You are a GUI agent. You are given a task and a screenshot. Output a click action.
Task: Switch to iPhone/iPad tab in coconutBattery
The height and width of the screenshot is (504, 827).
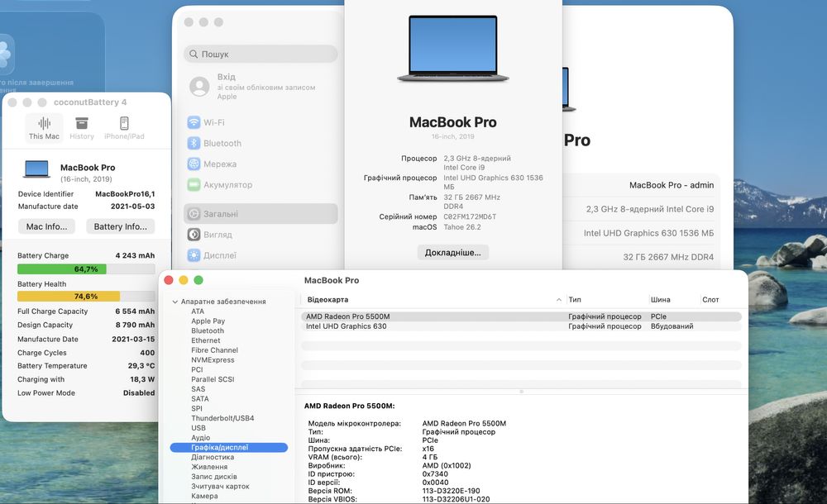click(124, 128)
